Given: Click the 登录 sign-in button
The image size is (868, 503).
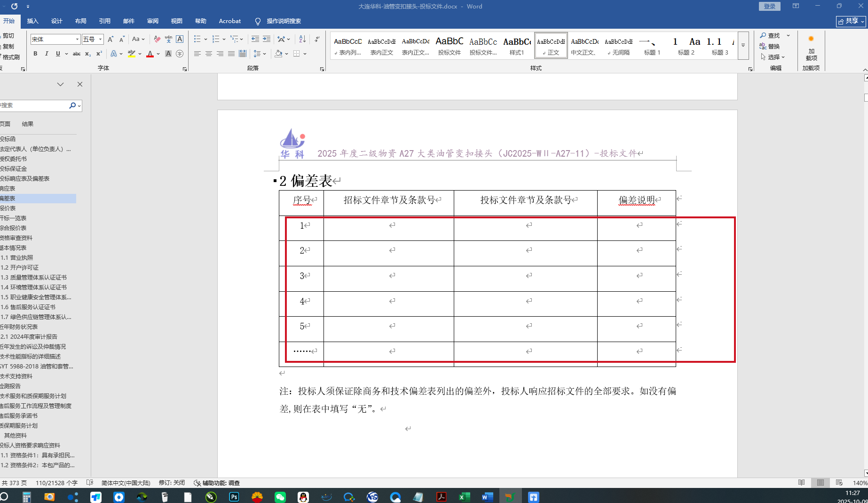Looking at the screenshot, I should pos(770,6).
